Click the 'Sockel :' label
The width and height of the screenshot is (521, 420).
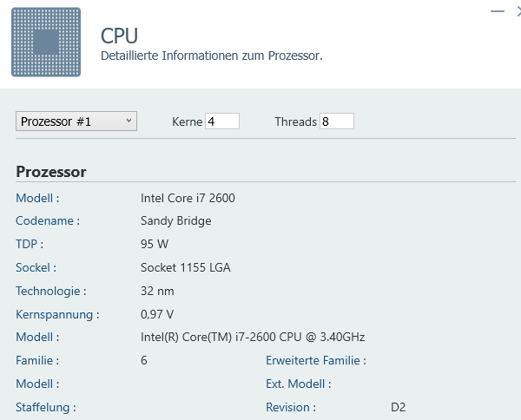click(36, 267)
